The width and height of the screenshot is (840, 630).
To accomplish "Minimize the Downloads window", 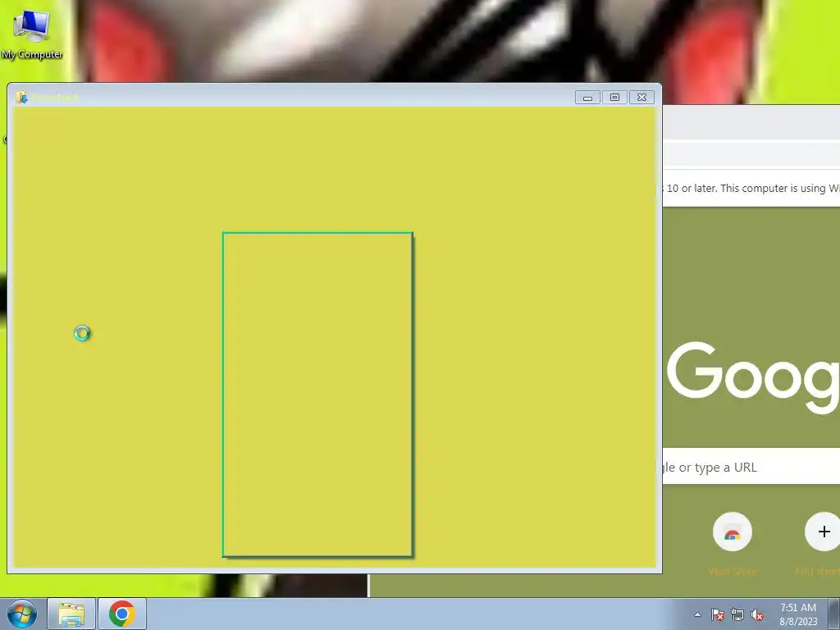I will pyautogui.click(x=587, y=98).
